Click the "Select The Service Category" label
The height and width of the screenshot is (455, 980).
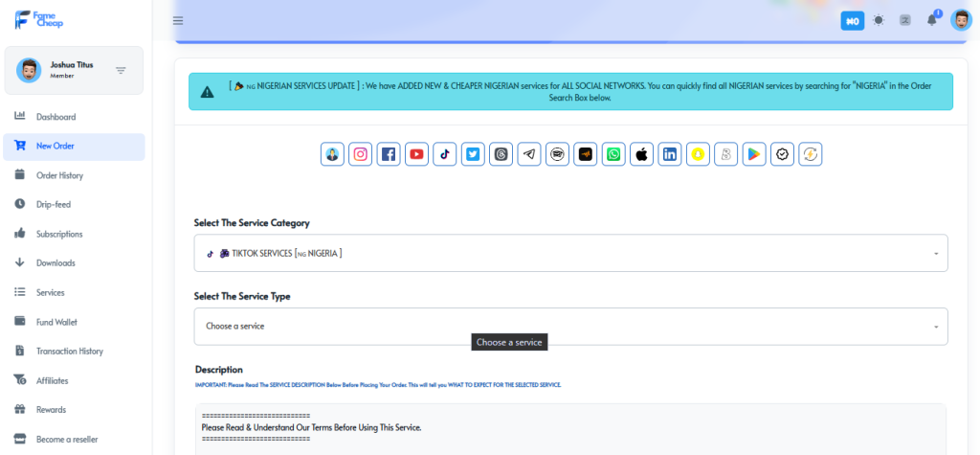point(252,223)
